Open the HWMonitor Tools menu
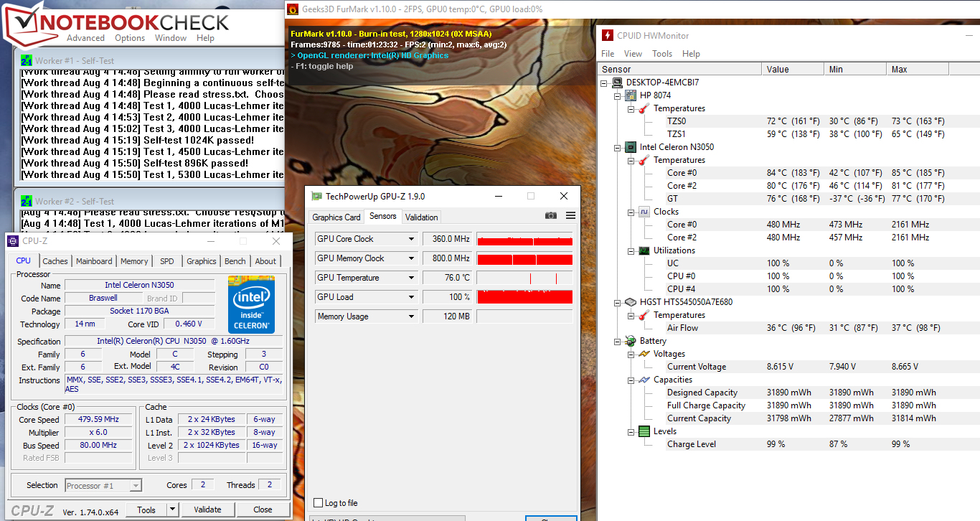 [x=662, y=54]
